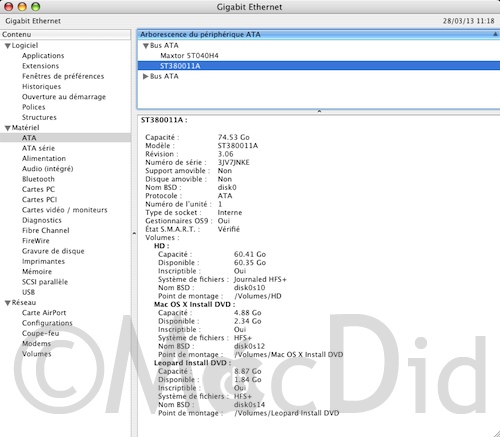500x437 pixels.
Task: Select USB in the sidebar
Action: tap(28, 292)
